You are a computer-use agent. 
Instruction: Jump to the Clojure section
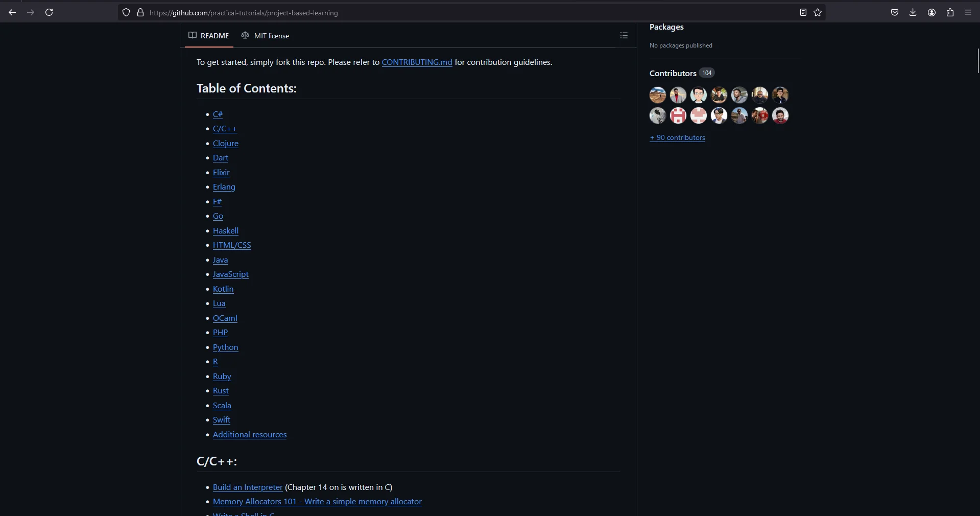(x=226, y=144)
